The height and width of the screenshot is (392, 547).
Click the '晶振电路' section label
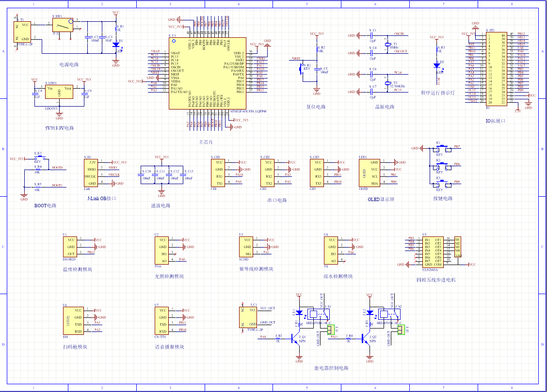[385, 107]
